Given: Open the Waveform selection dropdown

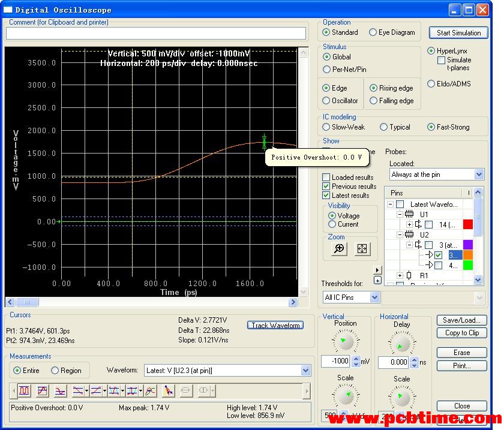Looking at the screenshot, I should coord(305,371).
